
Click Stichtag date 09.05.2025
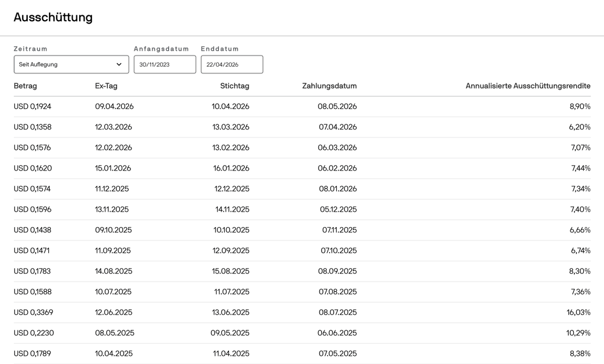coord(230,333)
